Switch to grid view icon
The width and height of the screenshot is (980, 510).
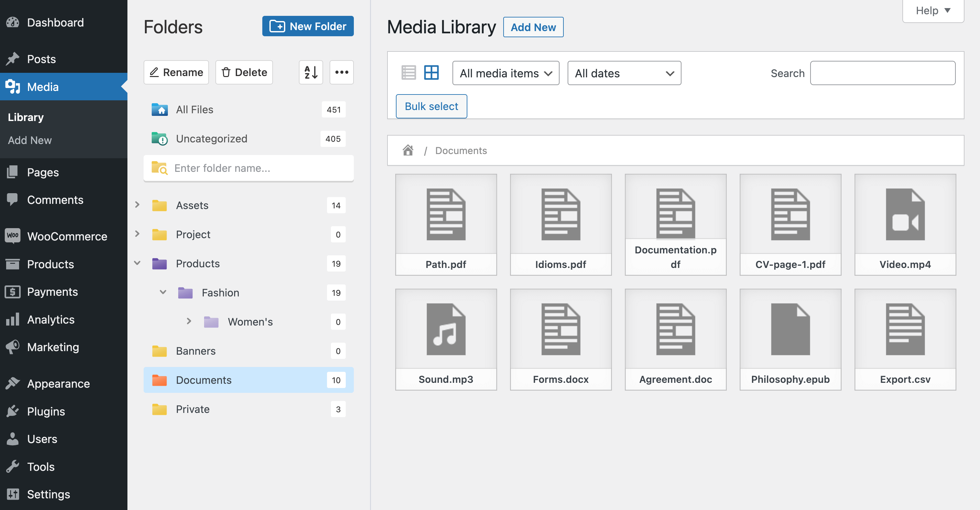[431, 72]
